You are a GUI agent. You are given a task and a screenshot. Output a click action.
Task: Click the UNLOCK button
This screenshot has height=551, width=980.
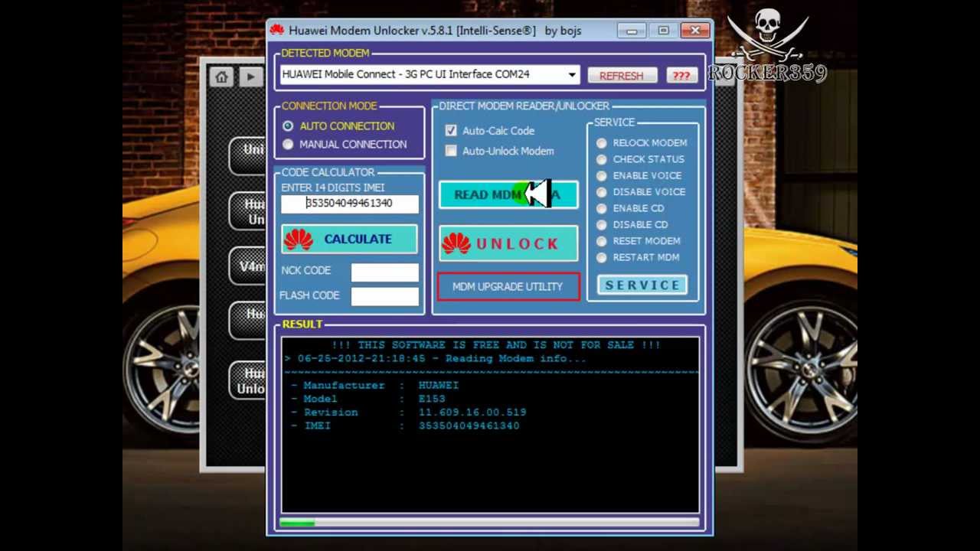[x=508, y=243]
